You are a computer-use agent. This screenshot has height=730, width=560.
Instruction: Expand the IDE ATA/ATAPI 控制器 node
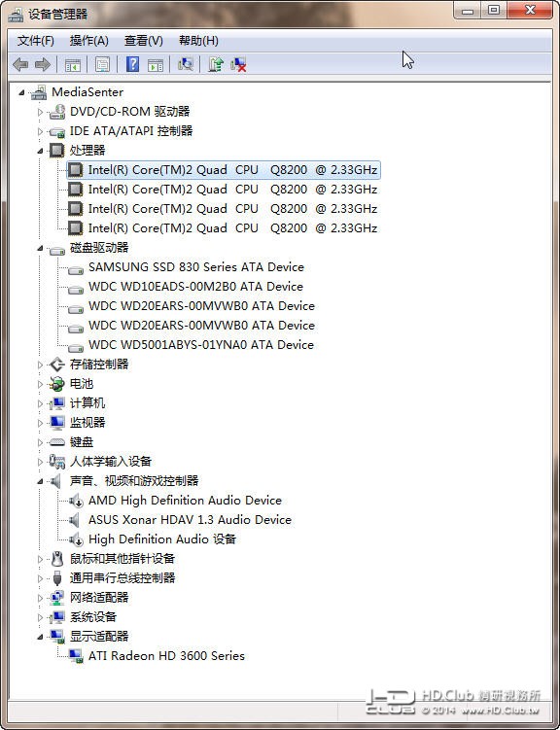(40, 132)
